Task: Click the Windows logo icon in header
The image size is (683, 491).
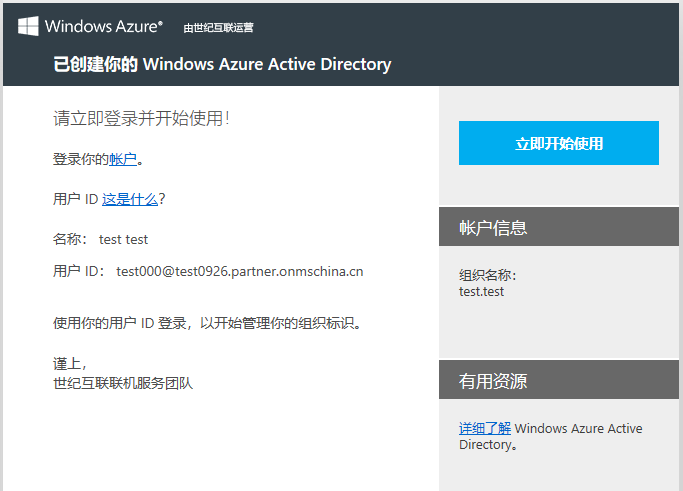Action: [x=28, y=26]
